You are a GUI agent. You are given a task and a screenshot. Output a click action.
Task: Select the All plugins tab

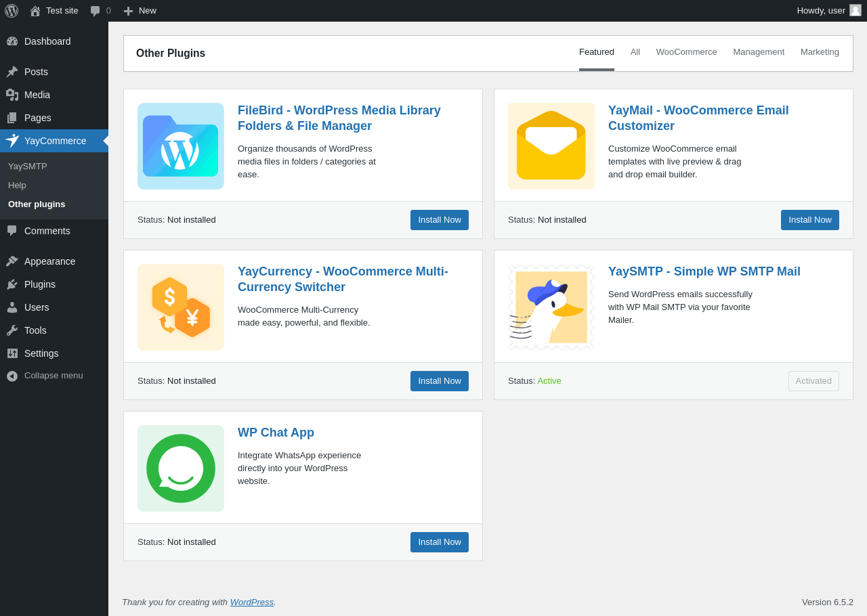[635, 52]
